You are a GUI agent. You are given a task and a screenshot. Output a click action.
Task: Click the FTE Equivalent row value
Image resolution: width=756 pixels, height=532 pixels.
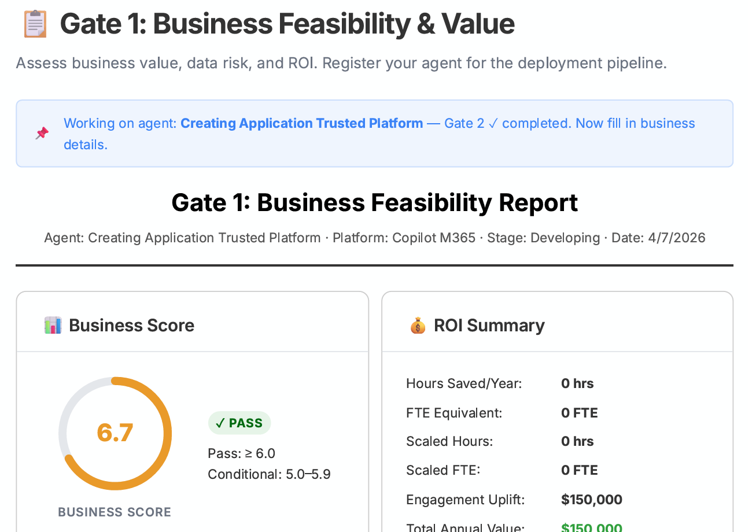click(579, 413)
